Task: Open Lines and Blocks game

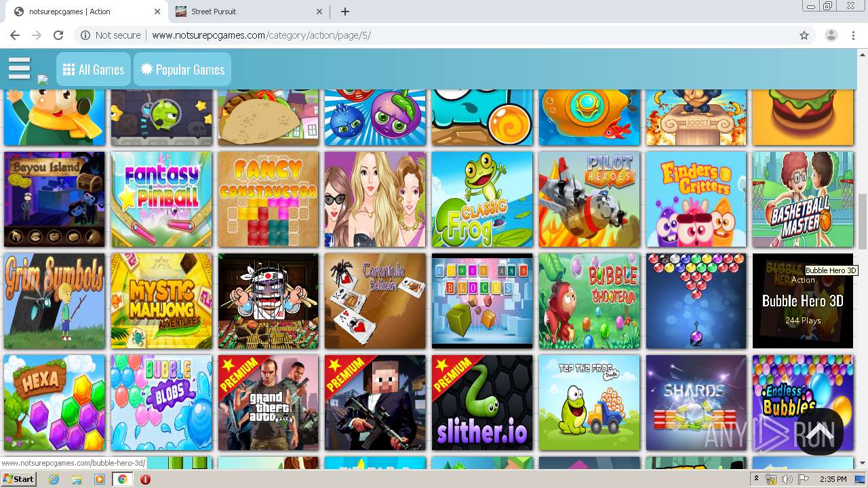Action: tap(482, 301)
